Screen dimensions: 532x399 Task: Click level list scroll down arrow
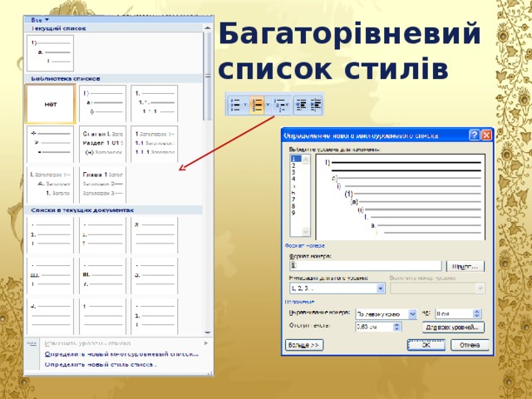(306, 232)
